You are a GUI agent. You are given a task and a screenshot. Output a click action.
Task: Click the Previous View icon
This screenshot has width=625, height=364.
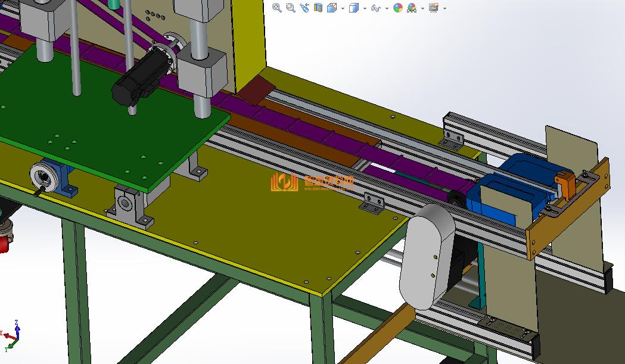coord(304,8)
